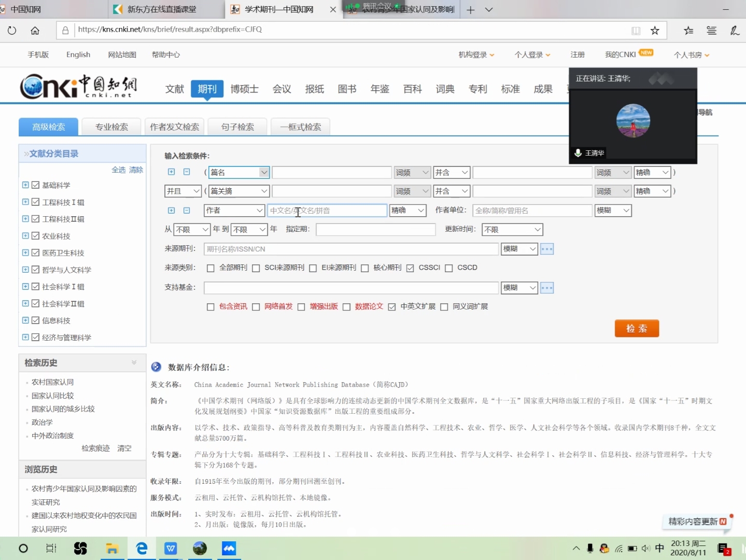The height and width of the screenshot is (560, 746).
Task: Open the 篇名 field dropdown
Action: tap(239, 172)
